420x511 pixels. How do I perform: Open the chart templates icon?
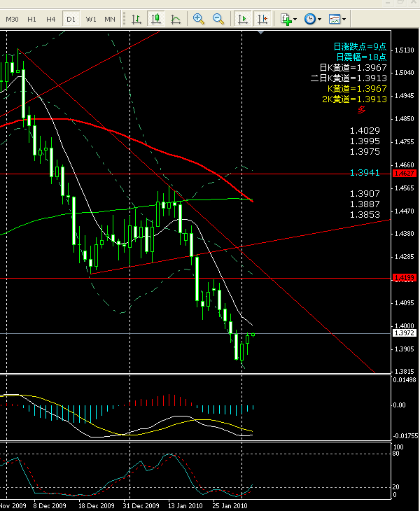tap(335, 19)
